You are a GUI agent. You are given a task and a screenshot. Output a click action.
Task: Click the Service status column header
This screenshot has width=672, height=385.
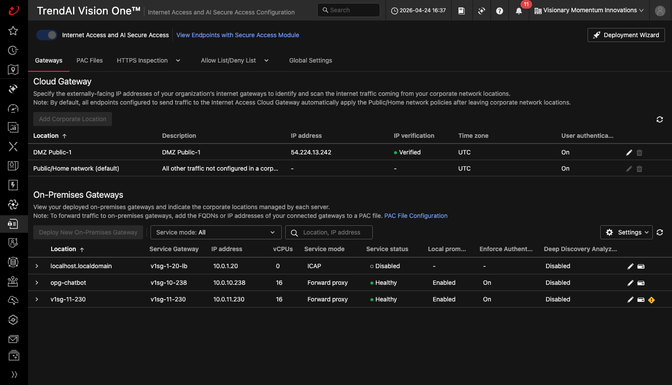(387, 249)
